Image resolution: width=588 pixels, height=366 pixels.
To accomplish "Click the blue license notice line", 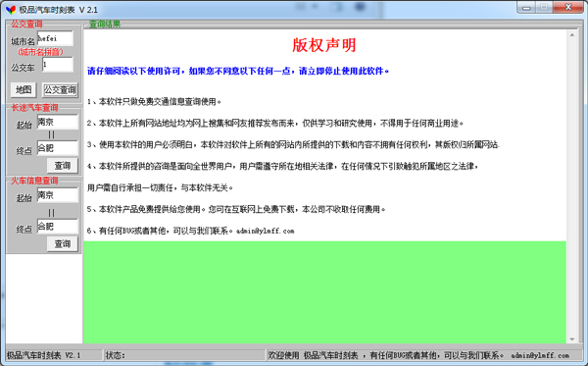I will point(238,71).
